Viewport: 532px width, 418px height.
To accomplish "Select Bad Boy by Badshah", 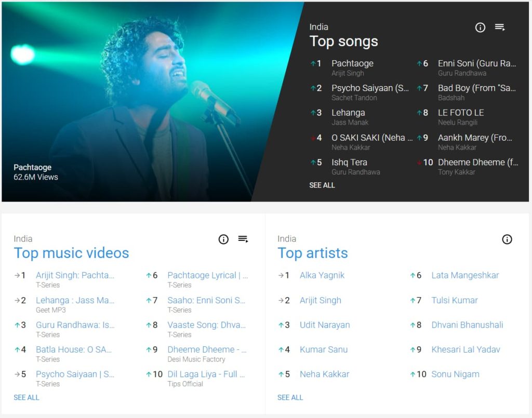I will pyautogui.click(x=477, y=88).
